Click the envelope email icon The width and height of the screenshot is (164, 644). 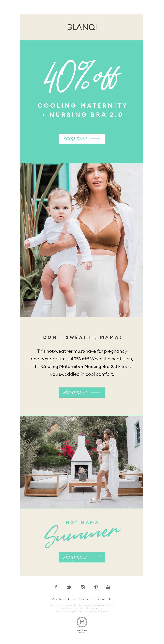click(x=108, y=587)
